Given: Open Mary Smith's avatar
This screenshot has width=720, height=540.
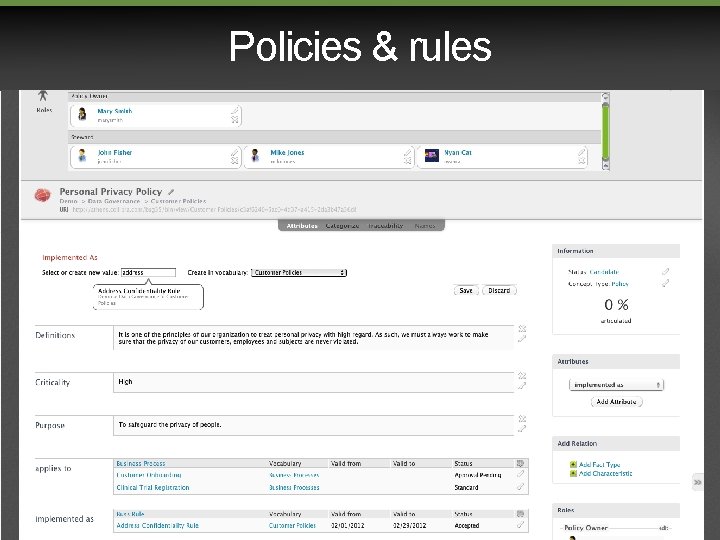Looking at the screenshot, I should tap(82, 114).
